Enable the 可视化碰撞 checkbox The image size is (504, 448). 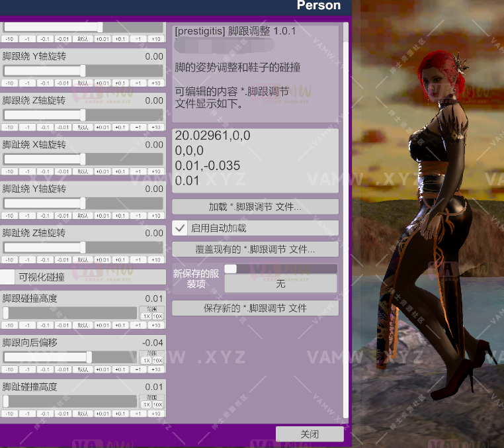7,277
